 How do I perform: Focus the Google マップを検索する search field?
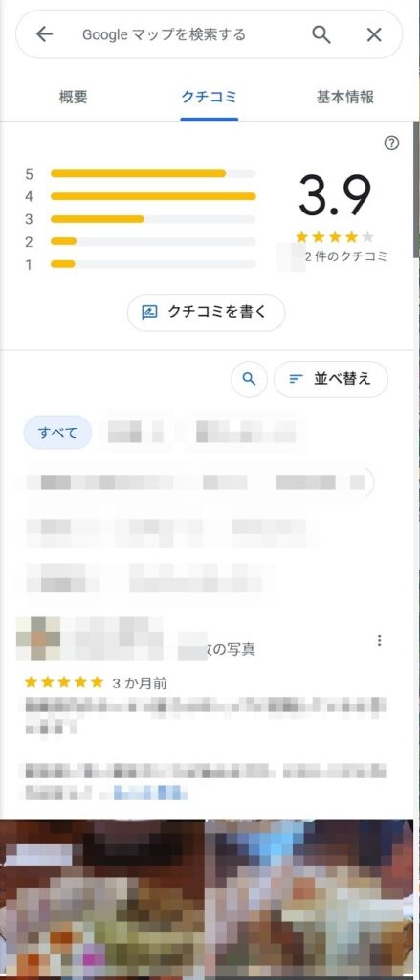point(188,34)
